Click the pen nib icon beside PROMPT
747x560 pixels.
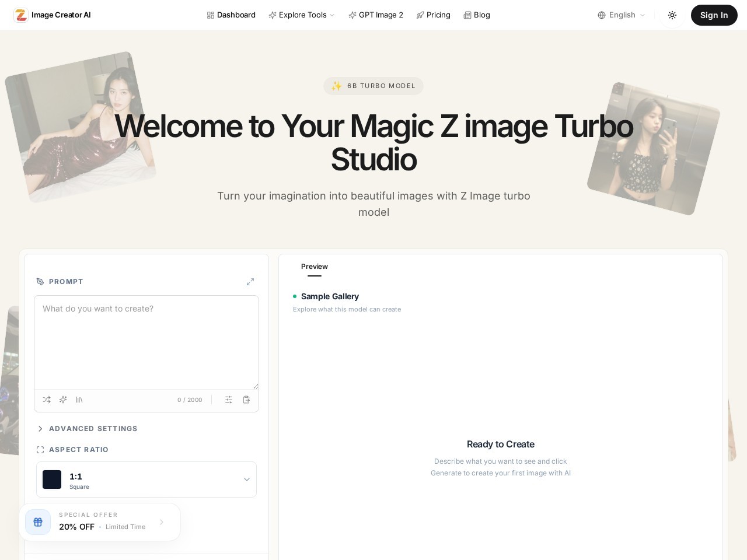pyautogui.click(x=40, y=282)
